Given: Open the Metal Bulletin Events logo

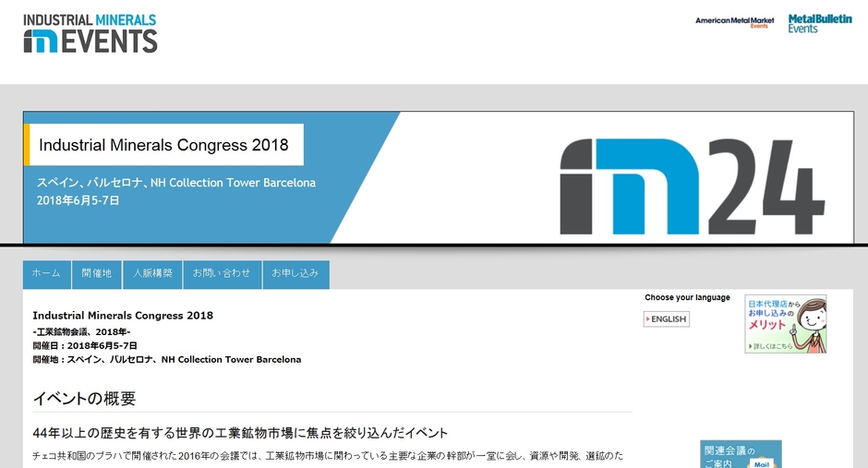Looking at the screenshot, I should pos(820,24).
